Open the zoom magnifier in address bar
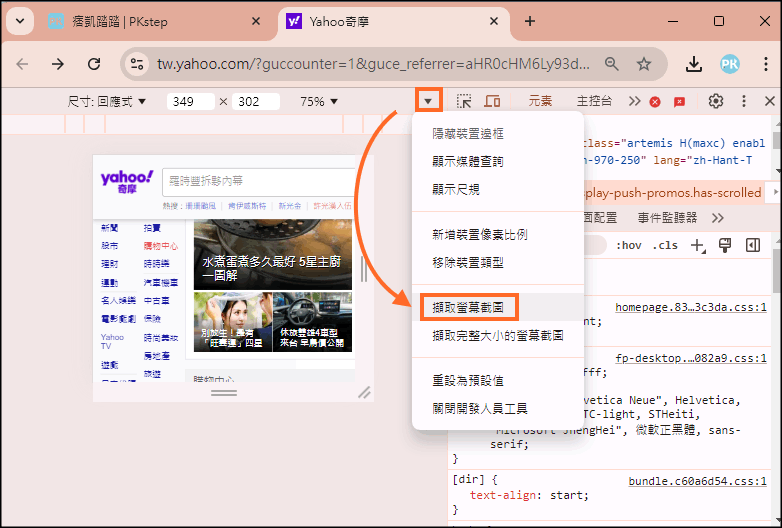Viewport: 782px width, 528px height. click(x=611, y=64)
